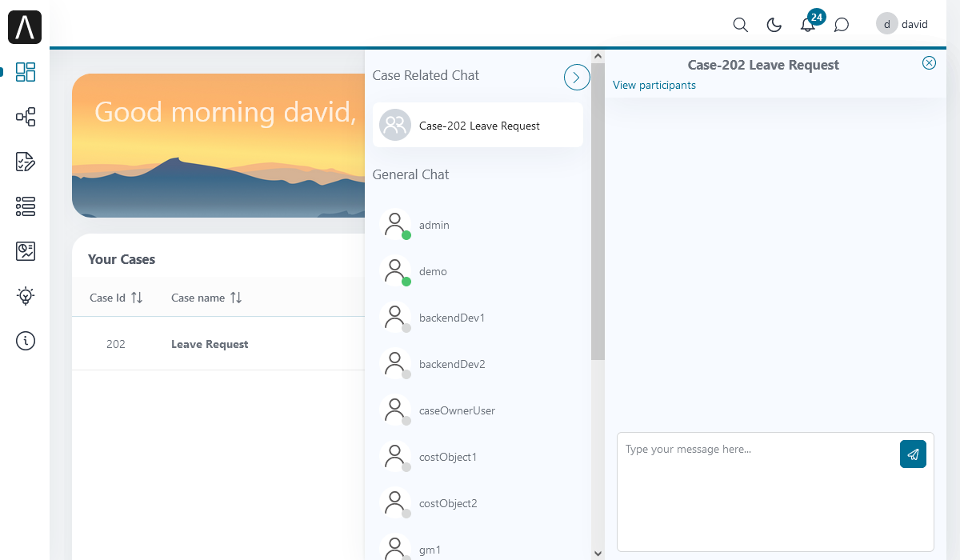Open david user profile menu
This screenshot has height=560, width=960.
click(x=902, y=24)
